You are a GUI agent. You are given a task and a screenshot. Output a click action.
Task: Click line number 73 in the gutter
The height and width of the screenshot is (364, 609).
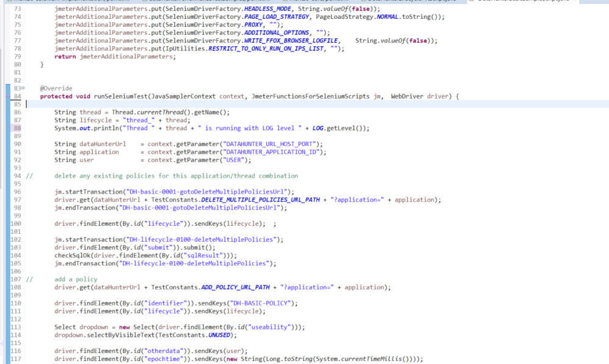tap(16, 9)
